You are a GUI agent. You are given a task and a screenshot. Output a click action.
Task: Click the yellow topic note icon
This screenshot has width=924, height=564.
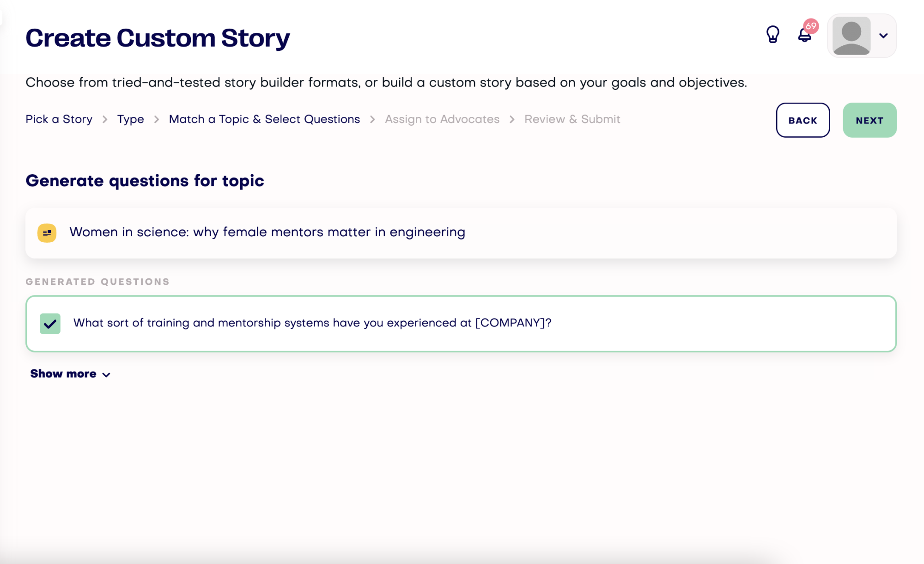click(x=47, y=233)
